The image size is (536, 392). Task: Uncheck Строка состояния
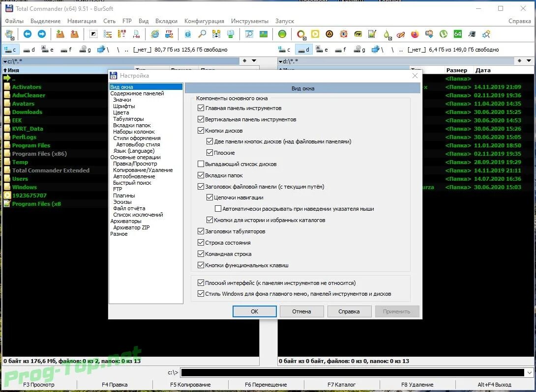click(201, 243)
